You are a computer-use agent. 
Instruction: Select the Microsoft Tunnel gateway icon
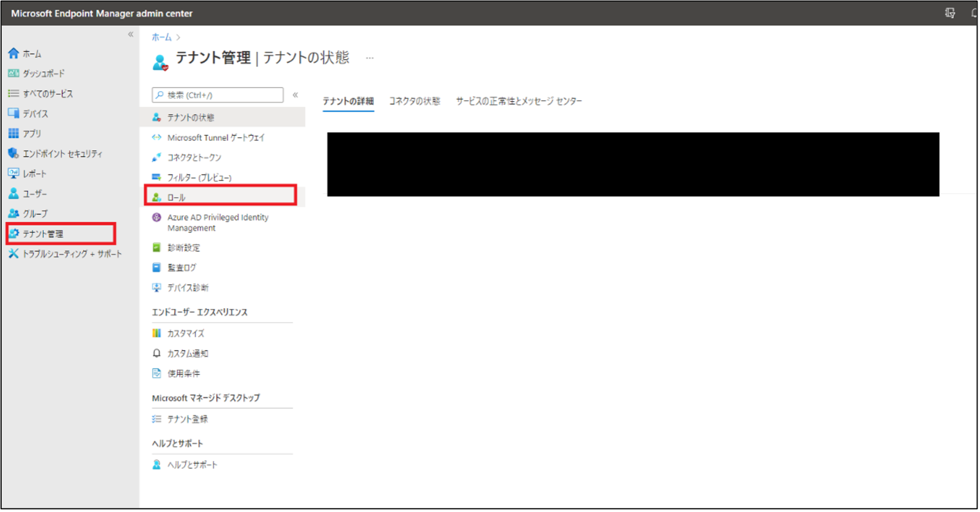point(157,138)
